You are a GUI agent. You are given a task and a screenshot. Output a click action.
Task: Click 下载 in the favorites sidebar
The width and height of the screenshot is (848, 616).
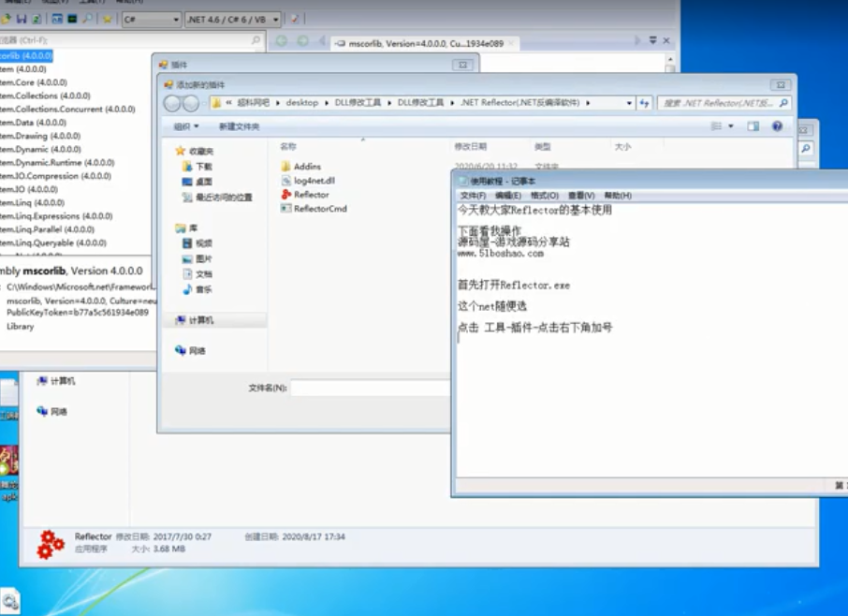[197, 166]
